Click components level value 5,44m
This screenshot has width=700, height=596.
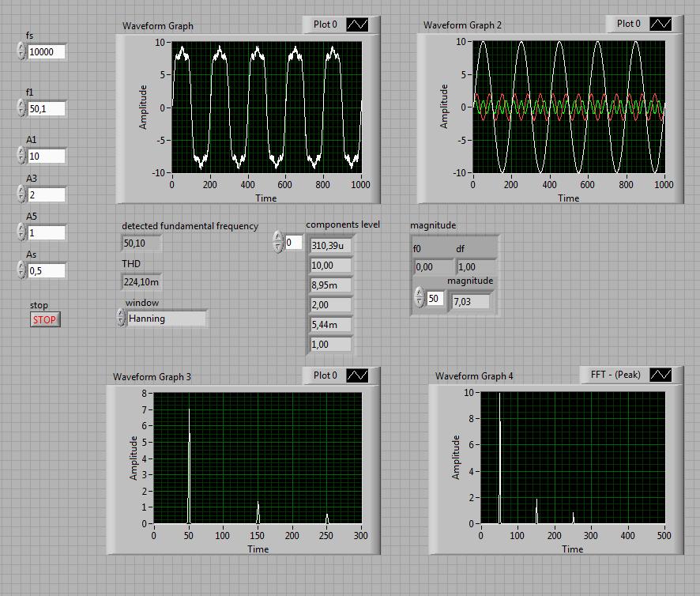pos(330,324)
